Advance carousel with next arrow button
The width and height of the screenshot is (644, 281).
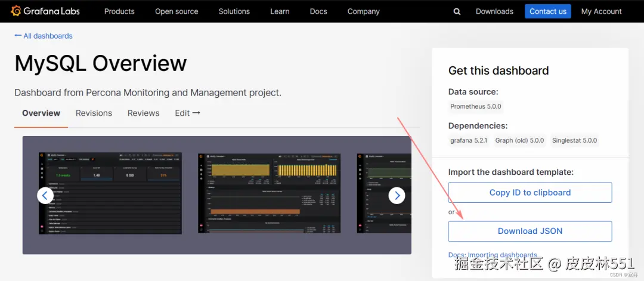point(397,196)
